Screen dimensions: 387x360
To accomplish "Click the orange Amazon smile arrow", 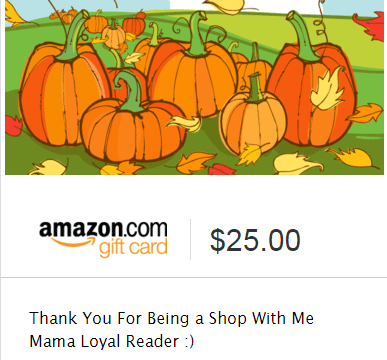I will (72, 243).
